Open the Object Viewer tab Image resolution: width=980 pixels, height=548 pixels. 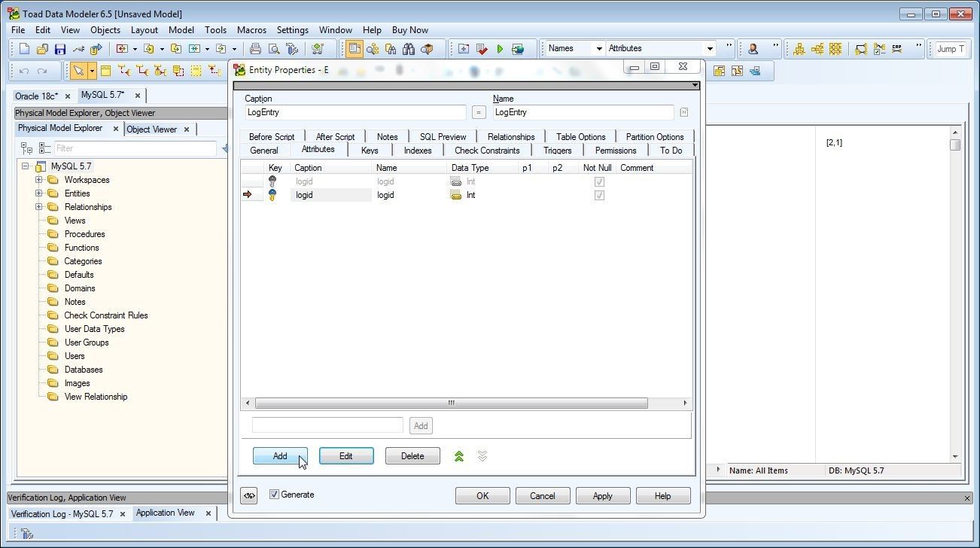tap(151, 129)
